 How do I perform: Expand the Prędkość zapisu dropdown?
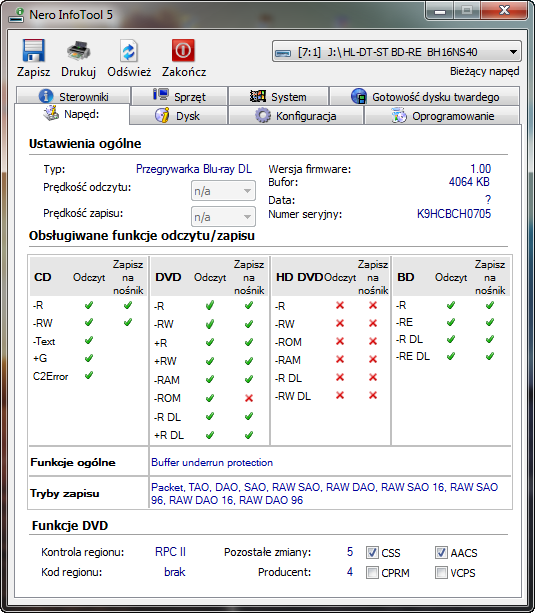point(223,217)
